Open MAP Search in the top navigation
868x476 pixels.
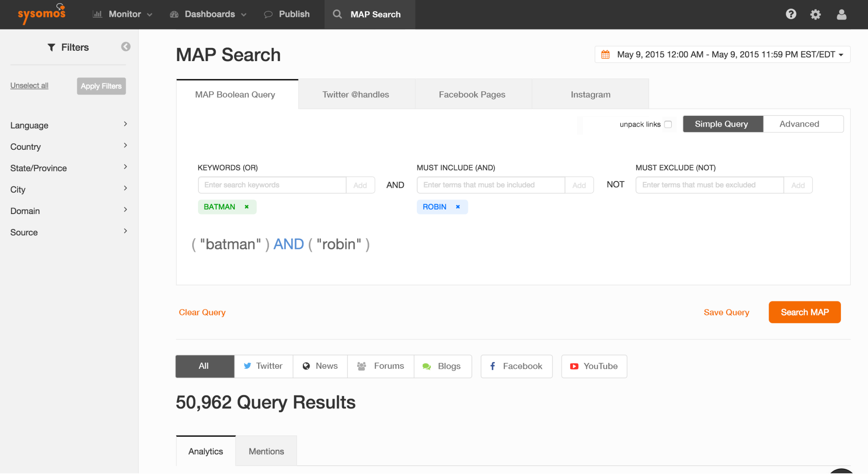click(x=369, y=14)
